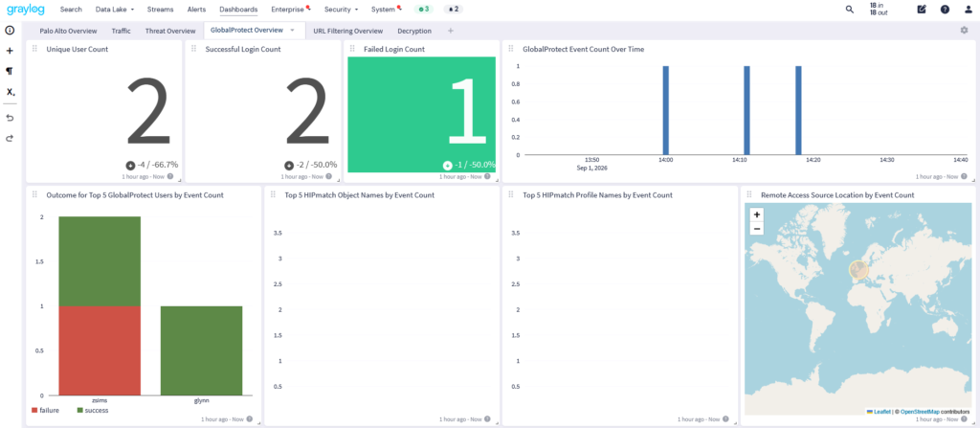Click the glynn axis label
The image size is (980, 428).
point(201,400)
